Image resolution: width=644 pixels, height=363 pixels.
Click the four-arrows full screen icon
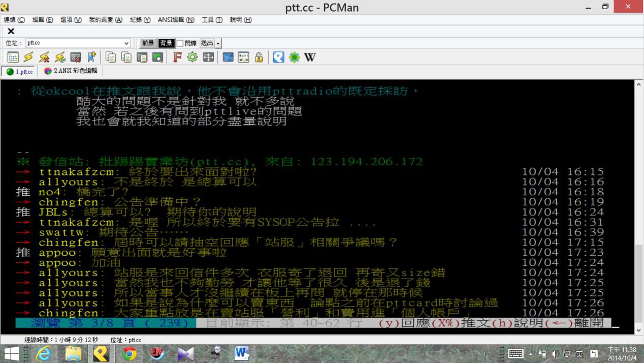(208, 57)
